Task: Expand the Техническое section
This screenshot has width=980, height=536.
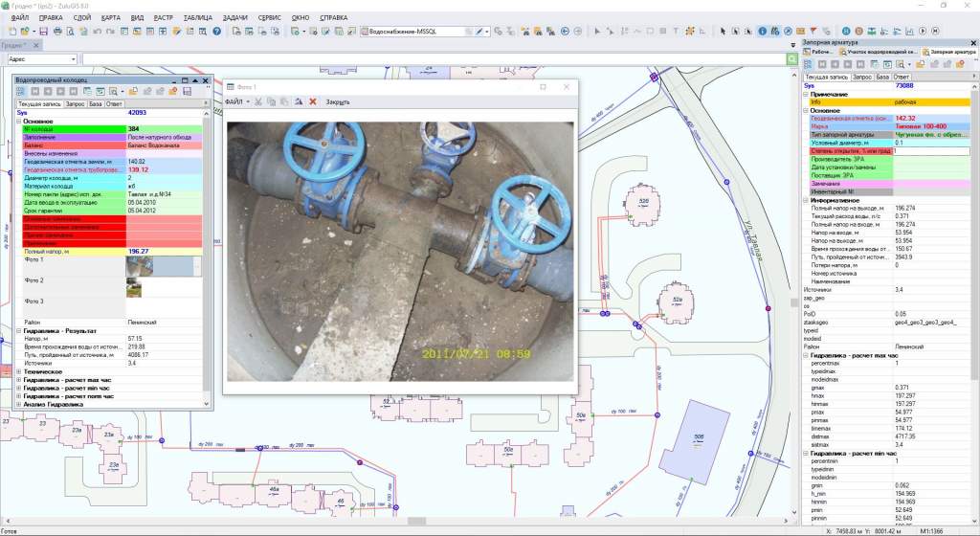Action: coord(20,370)
